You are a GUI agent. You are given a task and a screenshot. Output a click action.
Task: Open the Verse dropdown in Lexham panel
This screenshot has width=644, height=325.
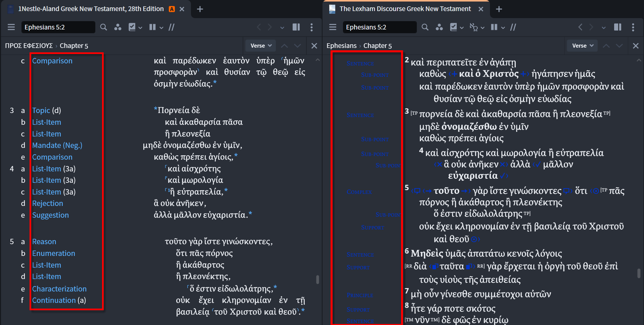tap(583, 46)
